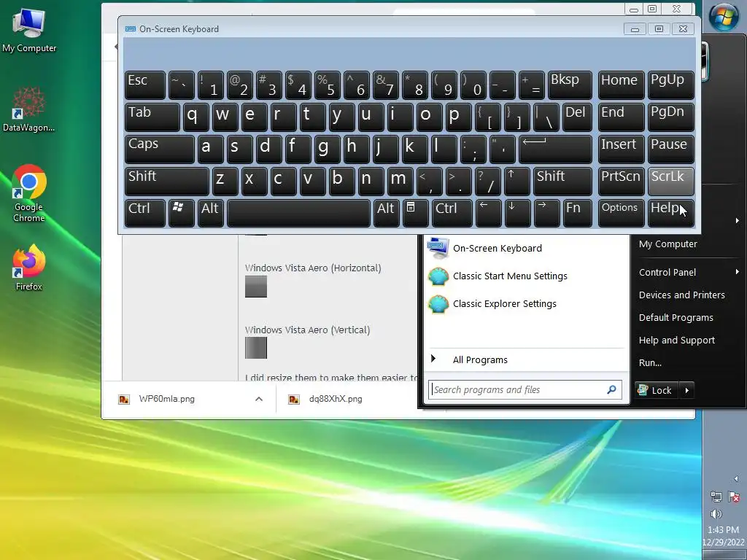
Task: Click the Bksp key
Action: [x=570, y=85]
